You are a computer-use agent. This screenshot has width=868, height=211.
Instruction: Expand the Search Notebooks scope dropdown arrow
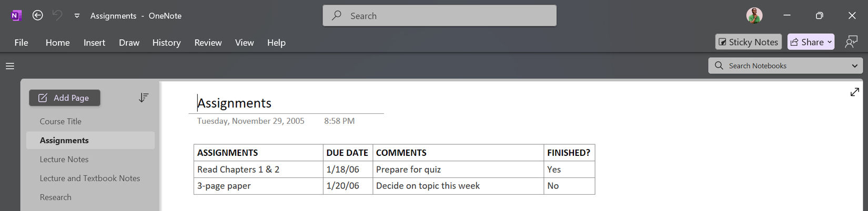(x=854, y=66)
